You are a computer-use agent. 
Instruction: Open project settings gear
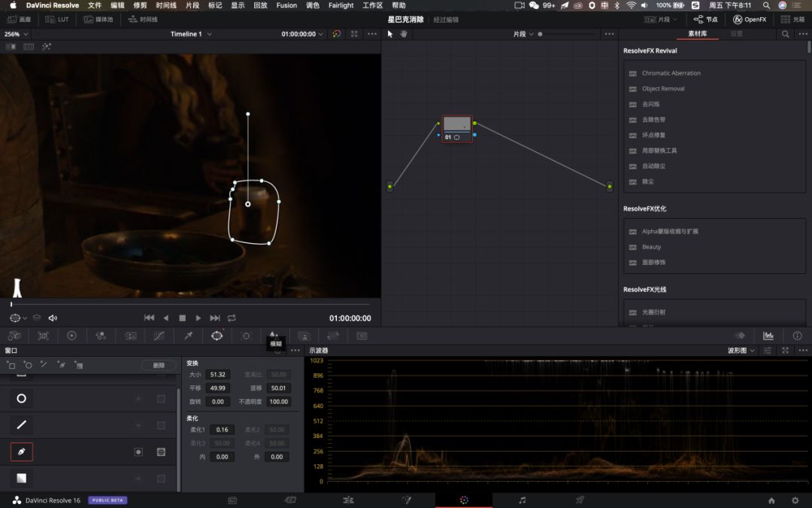(x=795, y=500)
